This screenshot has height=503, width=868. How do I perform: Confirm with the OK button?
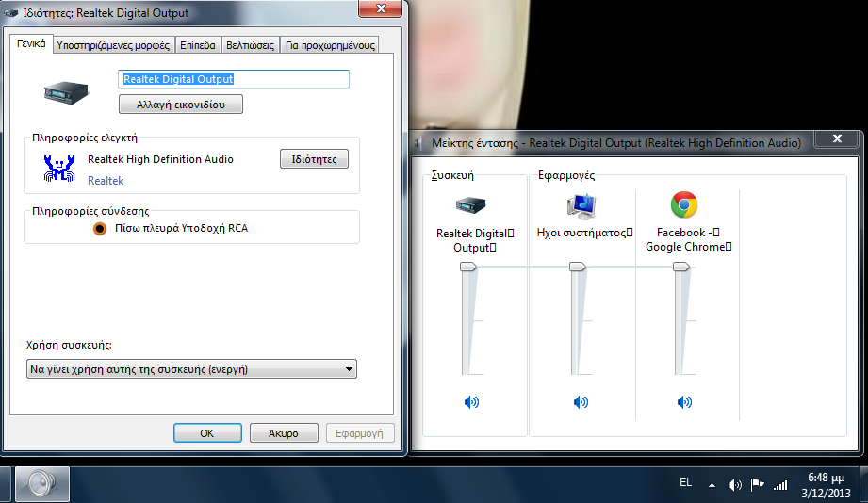click(207, 432)
